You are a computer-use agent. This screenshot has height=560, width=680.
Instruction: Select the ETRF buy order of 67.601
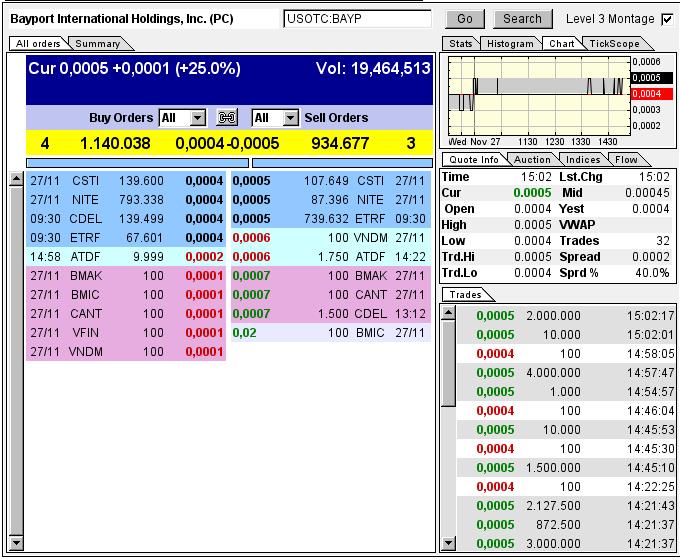(126, 238)
